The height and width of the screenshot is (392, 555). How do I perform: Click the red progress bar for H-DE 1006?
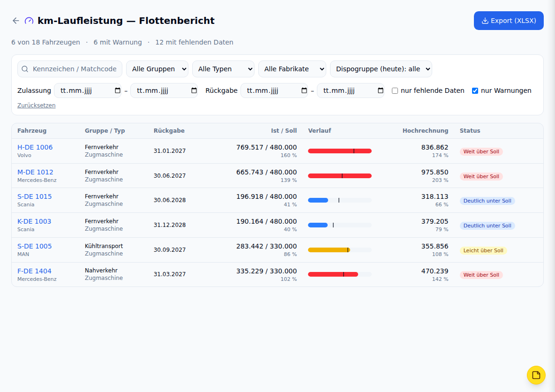[340, 151]
